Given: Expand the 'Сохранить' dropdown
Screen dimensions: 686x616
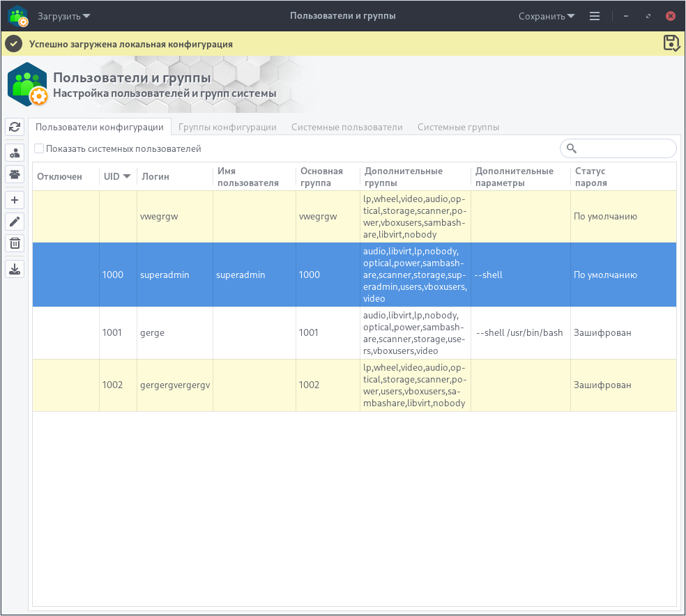Looking at the screenshot, I should coord(547,16).
